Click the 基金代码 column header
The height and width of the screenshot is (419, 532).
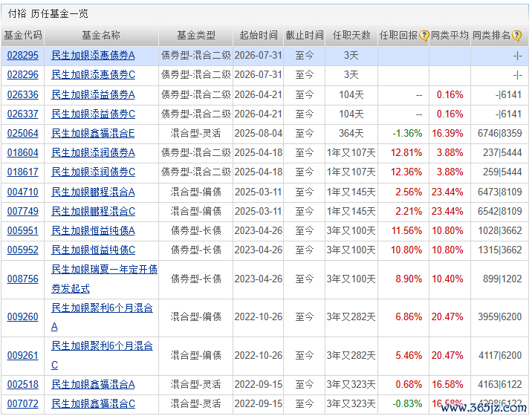pyautogui.click(x=23, y=35)
